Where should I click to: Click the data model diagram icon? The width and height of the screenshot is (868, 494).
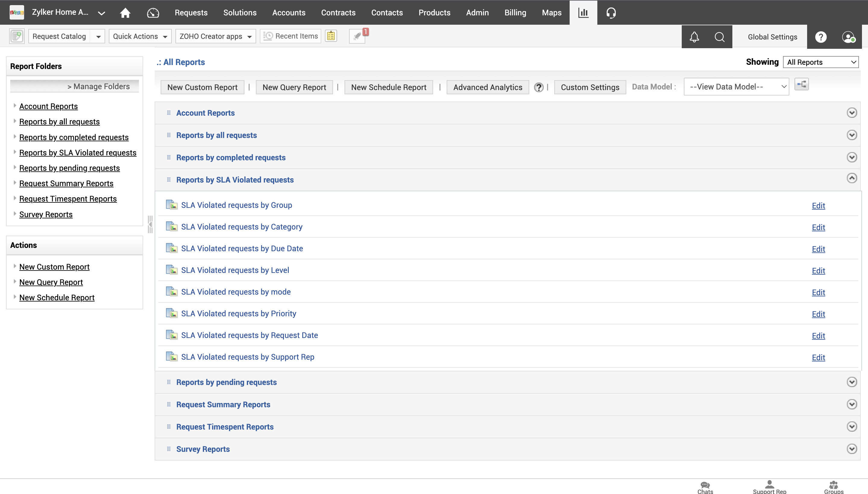click(801, 84)
